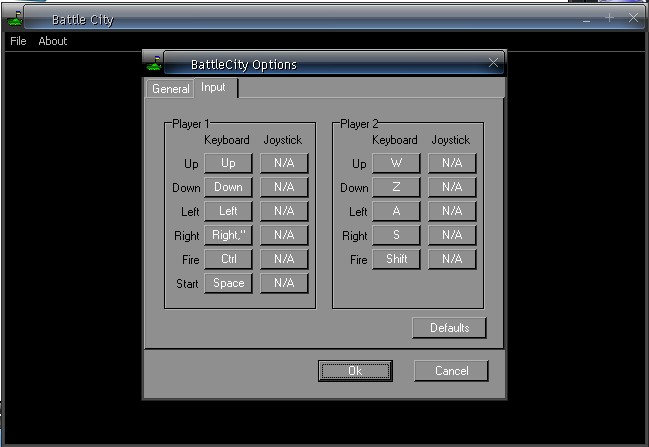Image resolution: width=649 pixels, height=447 pixels.
Task: Switch to the General tab
Action: click(x=171, y=89)
